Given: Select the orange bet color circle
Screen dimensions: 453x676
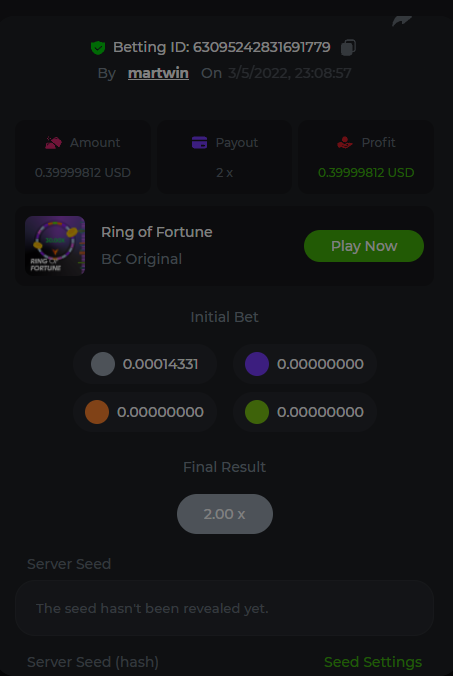Looking at the screenshot, I should tap(97, 412).
